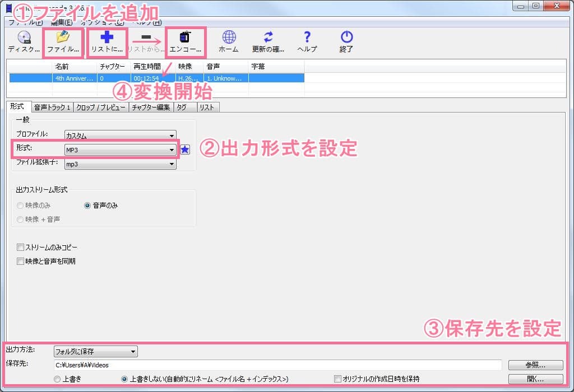Screen dimensions: 574x392
Task: Choose 上書き overwrite radio option
Action: 57,379
